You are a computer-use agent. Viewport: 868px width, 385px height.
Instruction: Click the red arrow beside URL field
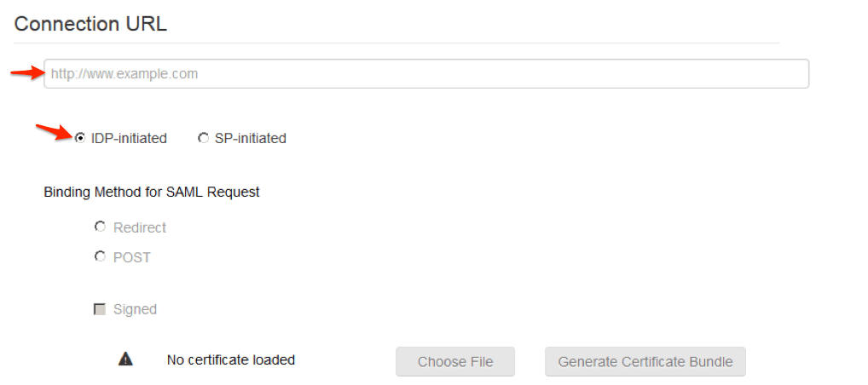(26, 73)
